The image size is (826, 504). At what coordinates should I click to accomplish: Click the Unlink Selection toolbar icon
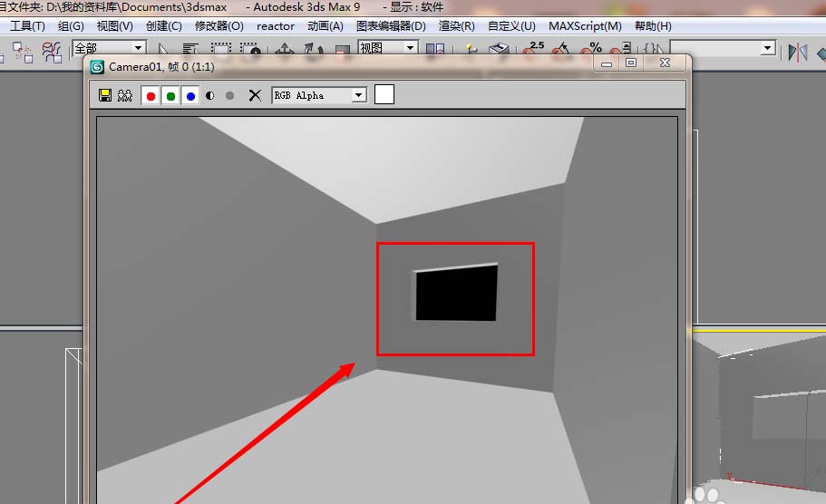(x=23, y=51)
